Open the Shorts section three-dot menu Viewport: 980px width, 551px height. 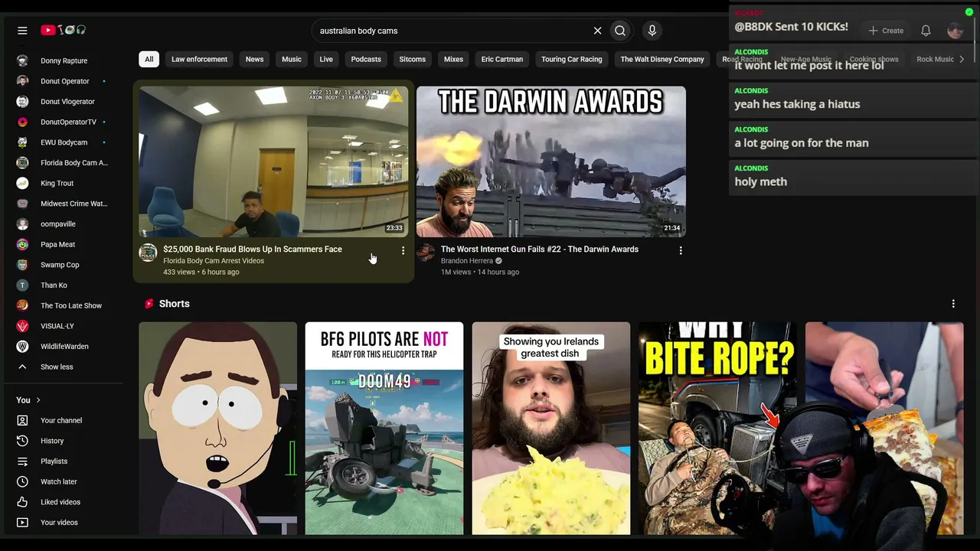click(x=953, y=304)
